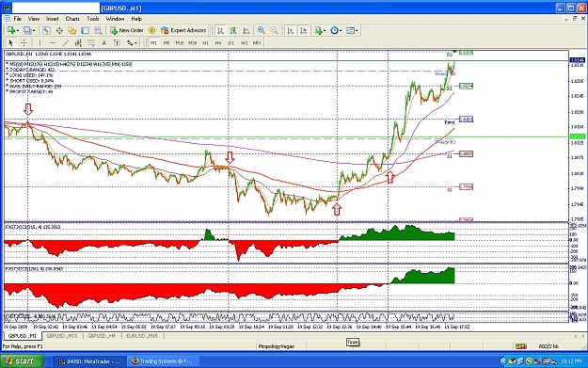Click the 802/2 kb connection status indicator
The image size is (588, 368).
(548, 346)
